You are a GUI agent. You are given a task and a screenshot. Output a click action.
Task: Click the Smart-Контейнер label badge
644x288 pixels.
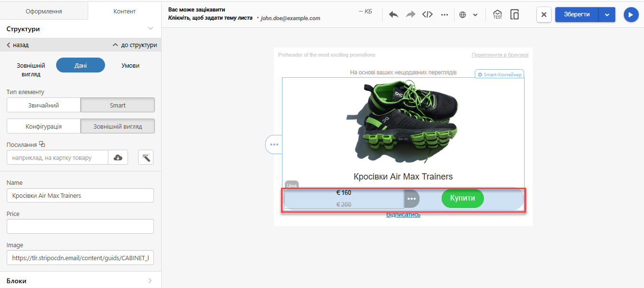pos(499,74)
